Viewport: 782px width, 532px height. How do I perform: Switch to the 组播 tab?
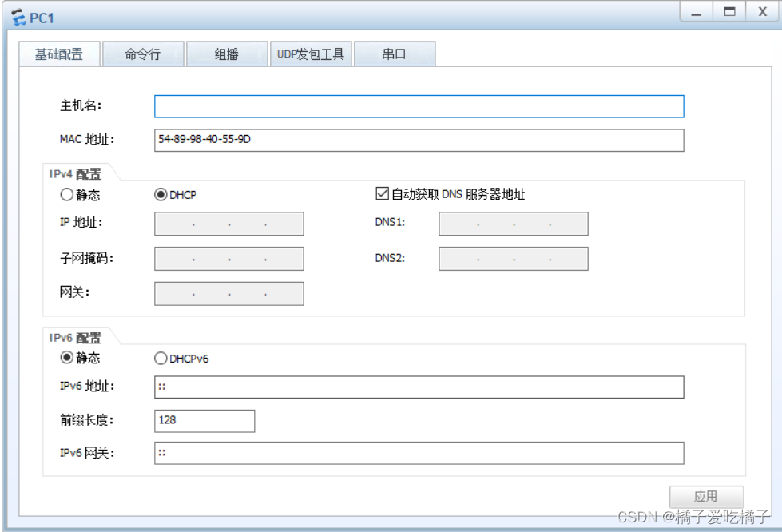click(x=226, y=54)
